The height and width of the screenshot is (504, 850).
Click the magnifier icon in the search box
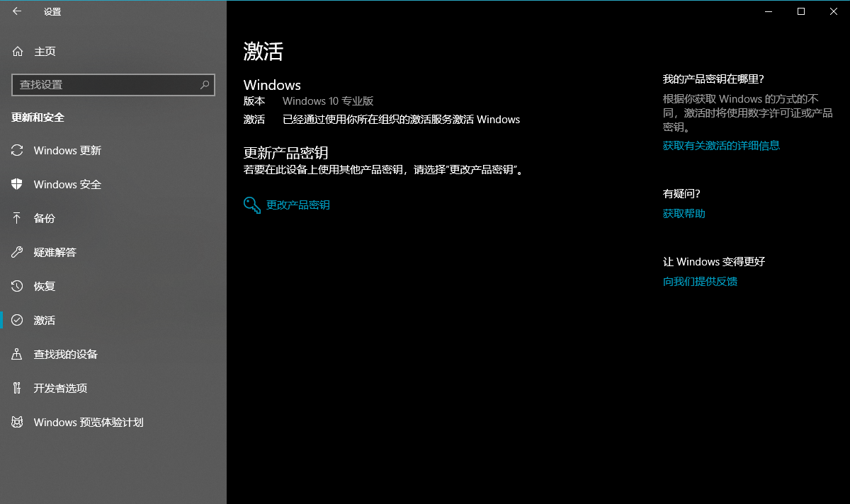pyautogui.click(x=205, y=84)
